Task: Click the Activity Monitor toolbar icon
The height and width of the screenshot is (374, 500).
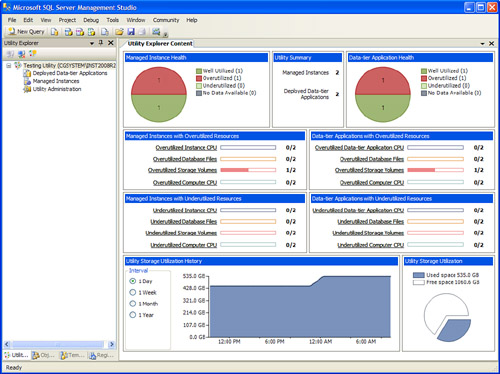Action: pos(156,32)
